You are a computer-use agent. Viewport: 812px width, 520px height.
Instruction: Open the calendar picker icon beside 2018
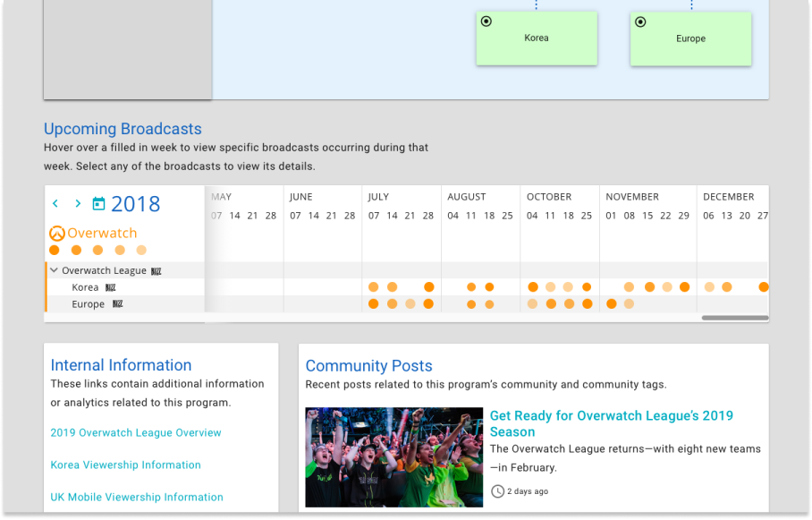pos(98,204)
